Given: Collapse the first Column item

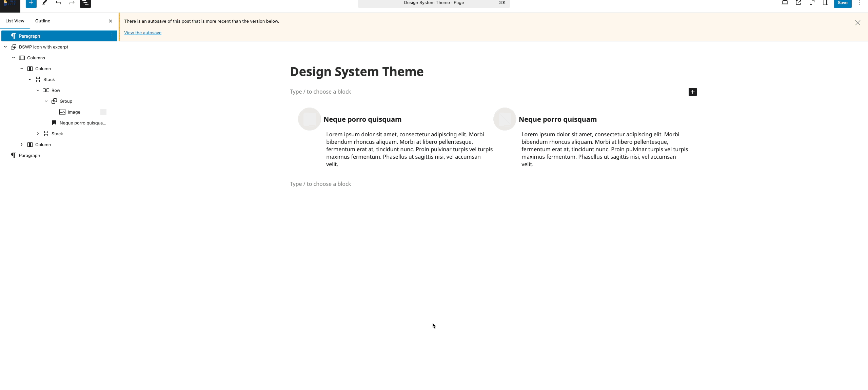Looking at the screenshot, I should (22, 69).
